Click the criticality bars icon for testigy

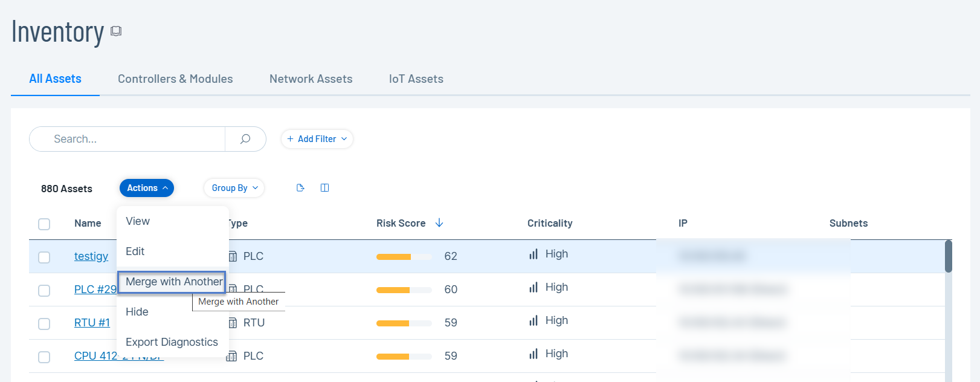pyautogui.click(x=534, y=254)
